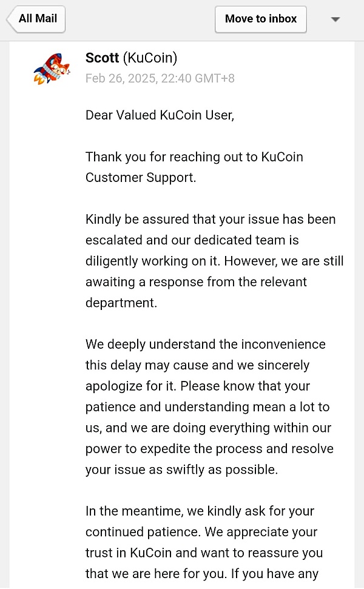Click the 'We deeply understand the inconvenience' line
This screenshot has height=589, width=364.
coord(206,345)
